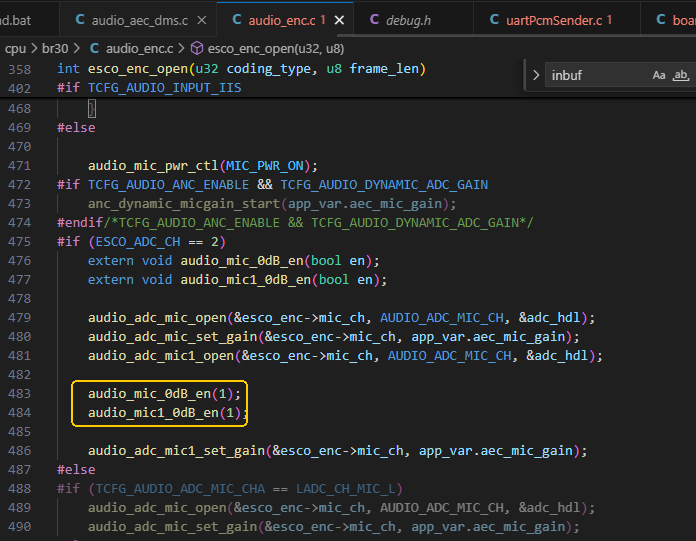Screen dimensions: 696x541
Task: Click audio_adc_mic_set_gain on line 480
Action: (x=172, y=337)
